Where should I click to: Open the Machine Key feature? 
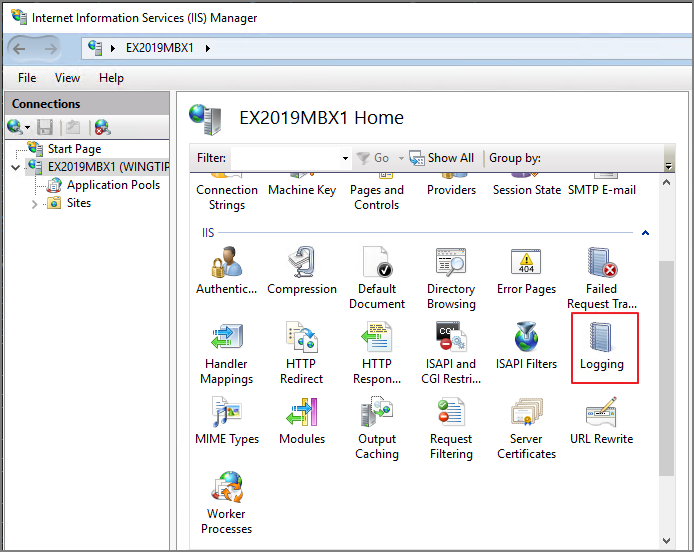pos(302,186)
